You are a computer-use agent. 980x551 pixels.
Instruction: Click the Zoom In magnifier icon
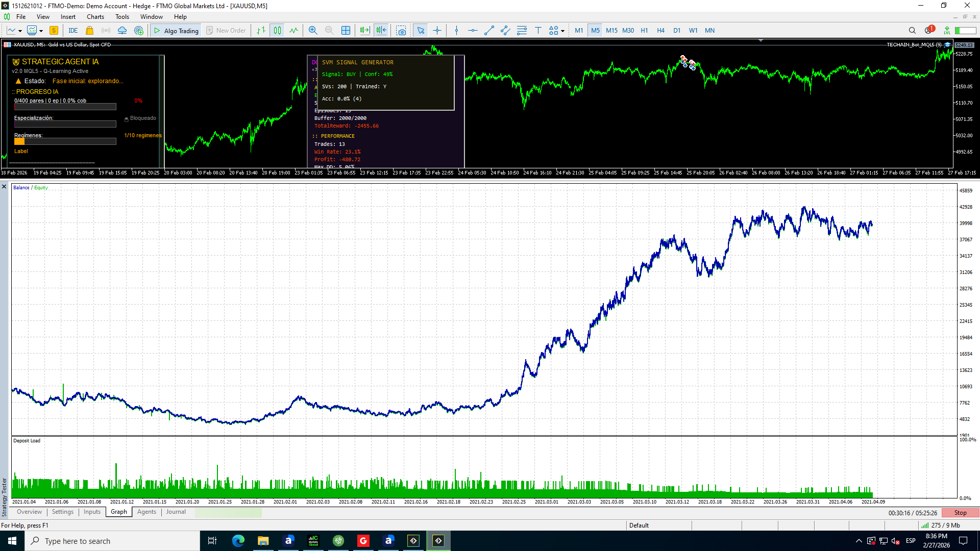coord(313,31)
